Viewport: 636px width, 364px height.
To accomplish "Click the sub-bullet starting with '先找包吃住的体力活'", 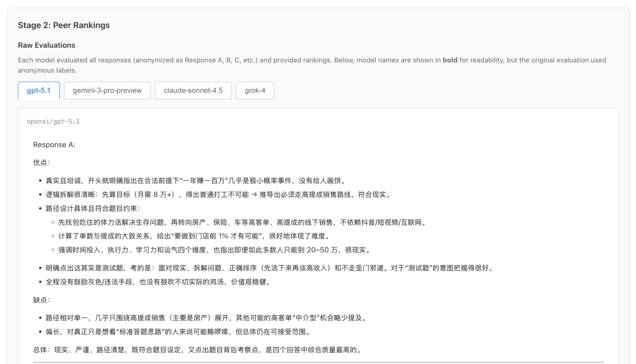I will tap(243, 223).
